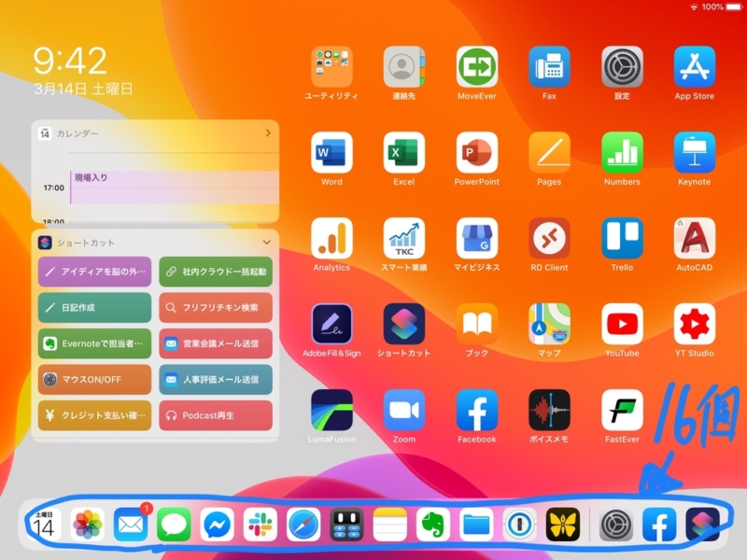
Task: Open recent Shortcuts icon in the dock
Action: [x=703, y=525]
